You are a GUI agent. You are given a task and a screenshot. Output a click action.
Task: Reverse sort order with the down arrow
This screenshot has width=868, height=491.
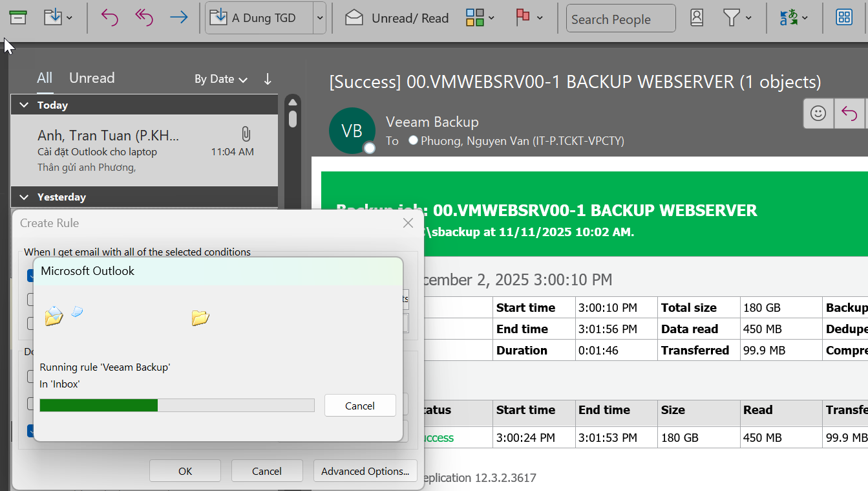(x=268, y=79)
